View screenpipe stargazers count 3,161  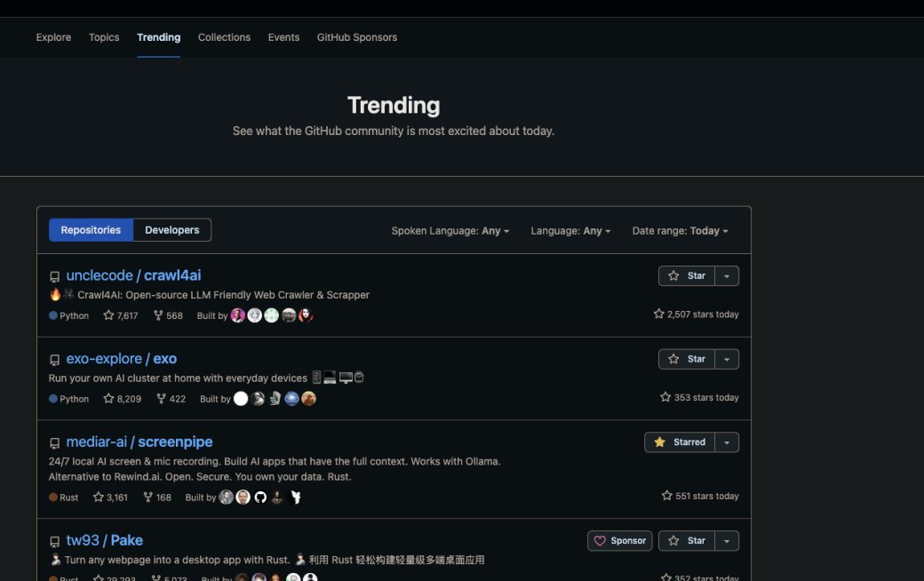click(110, 497)
